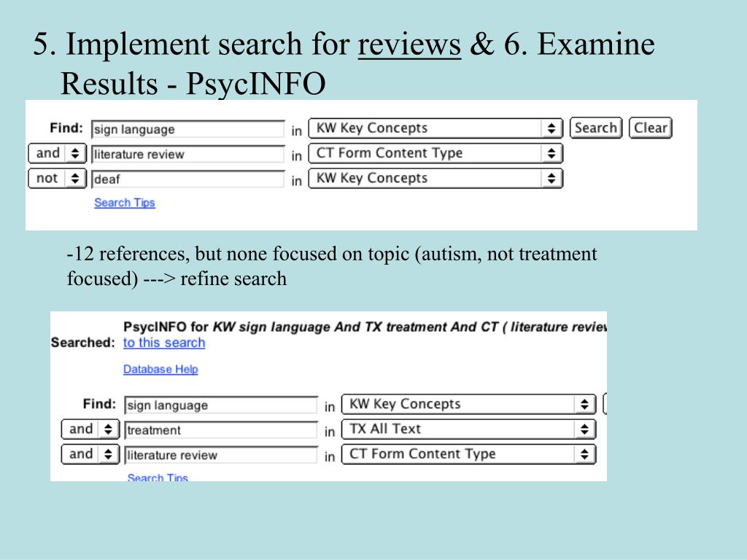Open 'and' operator dropdown in treatment row

pyautogui.click(x=90, y=429)
